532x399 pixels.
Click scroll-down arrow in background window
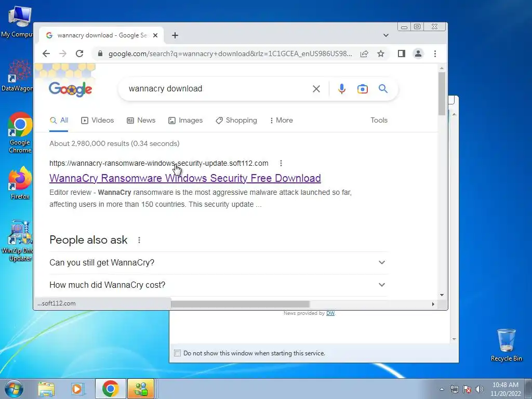pyautogui.click(x=454, y=339)
